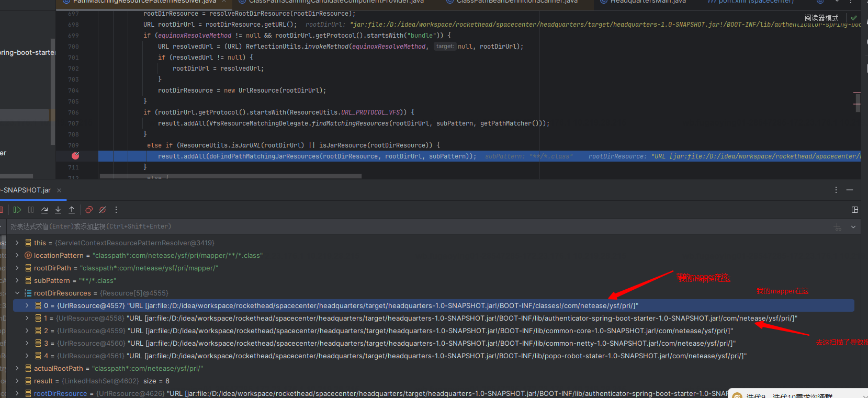The image size is (868, 398).
Task: Open debugger layout settings icon
Action: [x=855, y=210]
